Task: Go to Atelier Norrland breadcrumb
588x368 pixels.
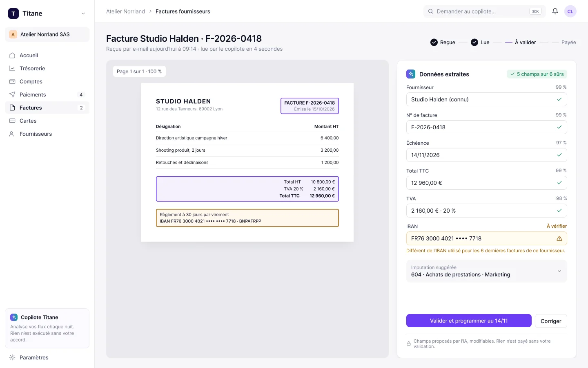Action: 125,11
